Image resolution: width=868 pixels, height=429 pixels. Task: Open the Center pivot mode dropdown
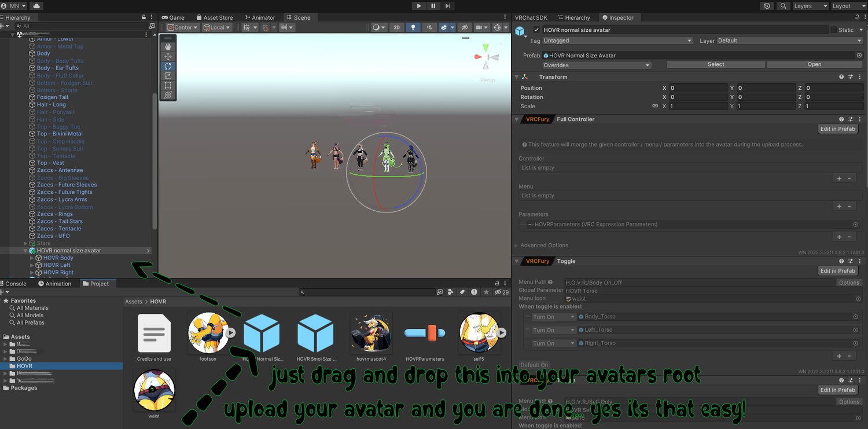(183, 27)
